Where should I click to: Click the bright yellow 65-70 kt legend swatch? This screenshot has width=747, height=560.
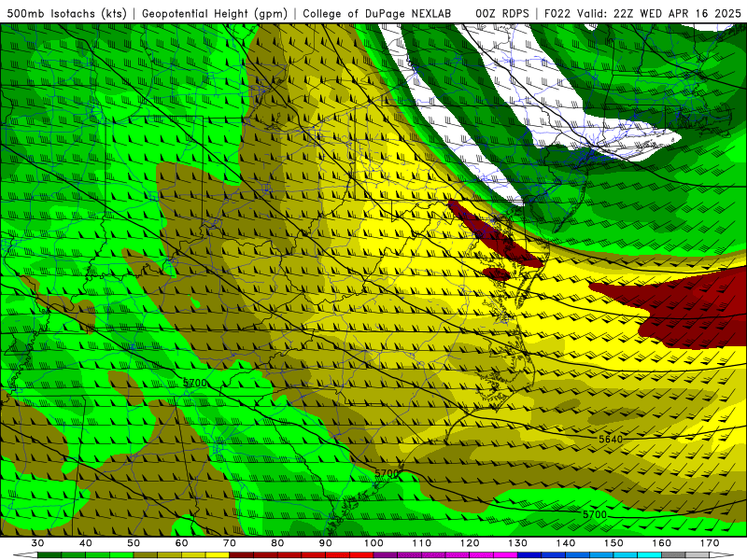pos(218,555)
